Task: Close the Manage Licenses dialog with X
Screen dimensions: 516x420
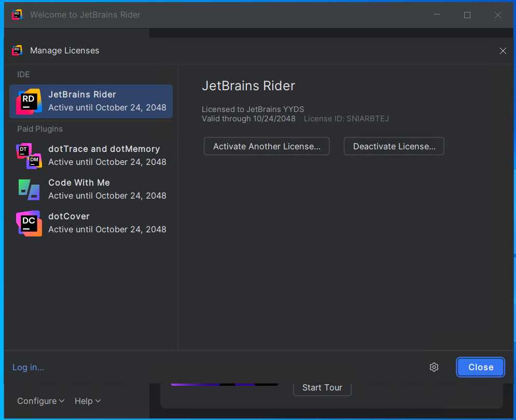Action: pos(503,51)
